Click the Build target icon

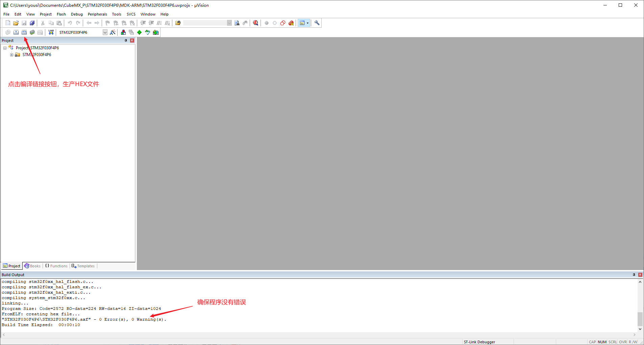click(x=16, y=32)
